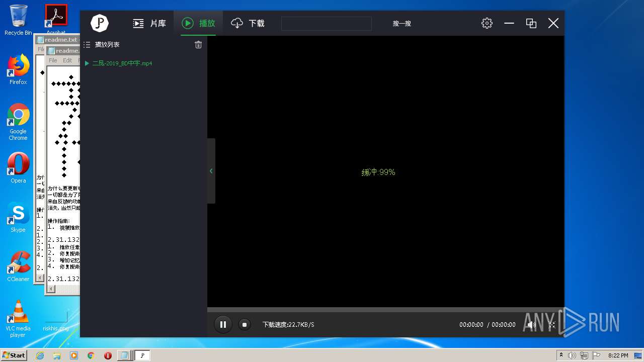Viewport: 644px width, 362px height.
Task: Click the 缓冲:99% buffering text
Action: pyautogui.click(x=378, y=172)
